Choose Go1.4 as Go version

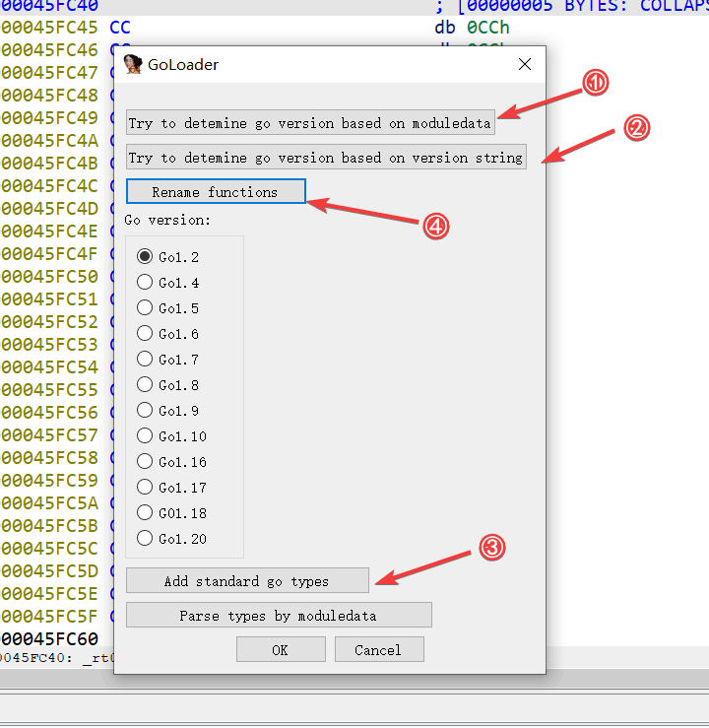[145, 283]
